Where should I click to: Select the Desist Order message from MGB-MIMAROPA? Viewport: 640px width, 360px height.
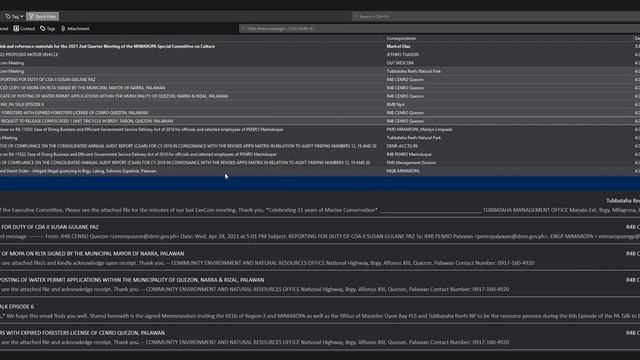(320, 171)
